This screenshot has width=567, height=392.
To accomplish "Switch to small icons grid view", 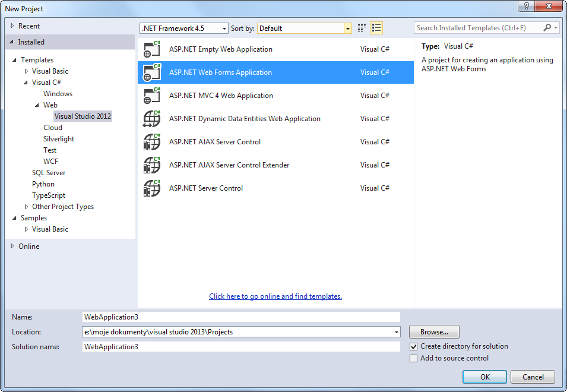I will pos(362,28).
